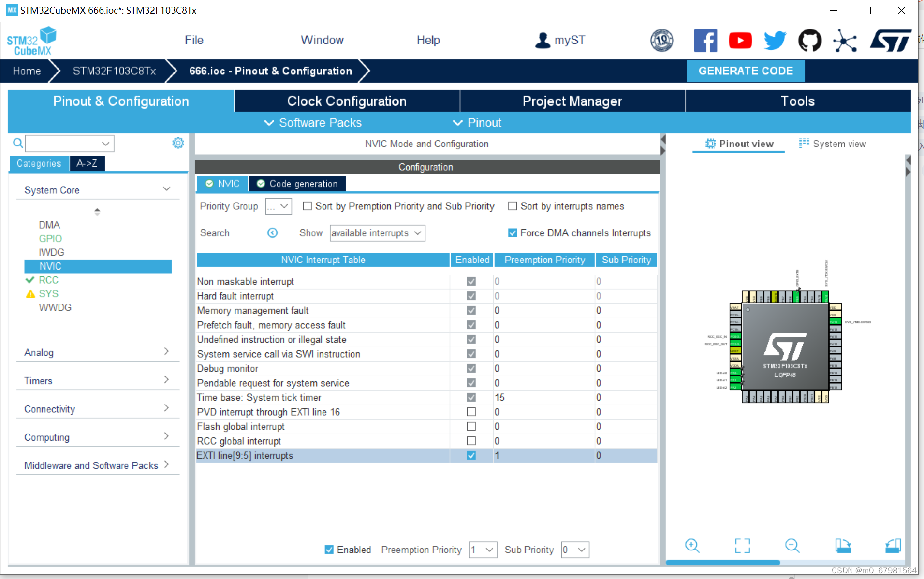Screen dimensions: 924x579
Task: Expand the Timers category
Action: 166,379
